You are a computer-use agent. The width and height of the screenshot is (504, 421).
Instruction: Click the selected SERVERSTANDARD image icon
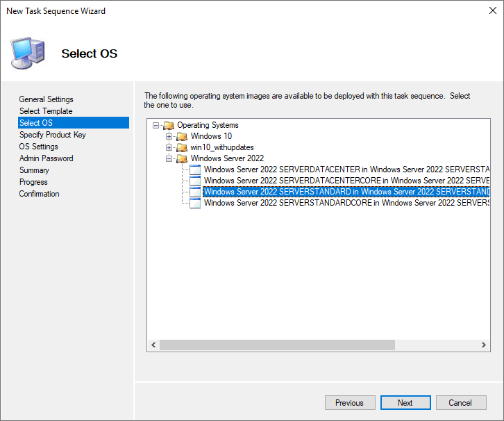pos(195,192)
